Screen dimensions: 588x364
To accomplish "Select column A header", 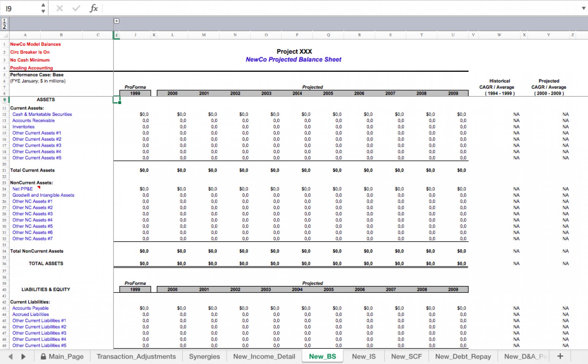I will pos(25,35).
